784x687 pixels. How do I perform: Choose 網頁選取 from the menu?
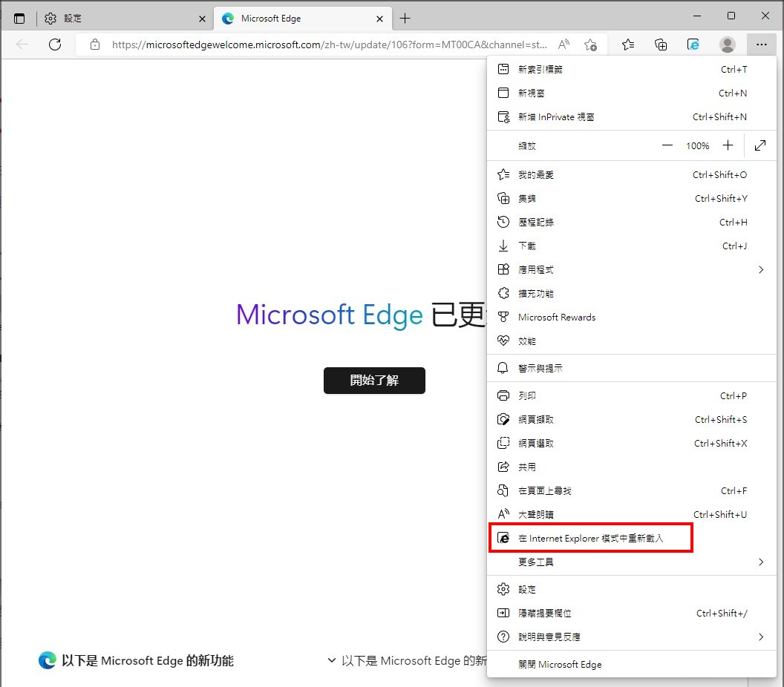coord(632,443)
